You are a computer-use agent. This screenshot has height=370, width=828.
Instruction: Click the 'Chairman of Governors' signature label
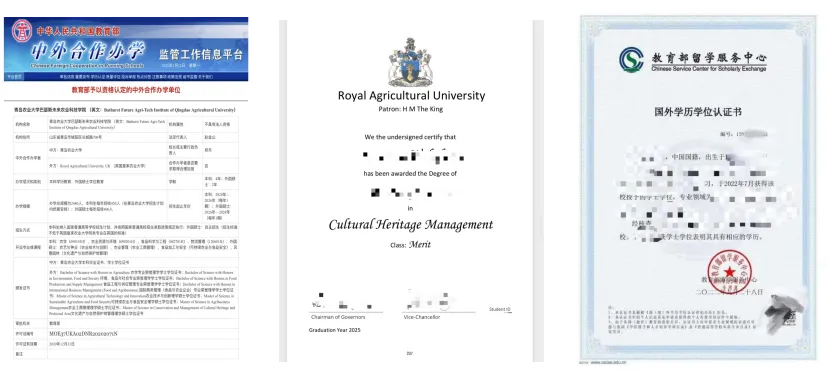[x=338, y=317]
